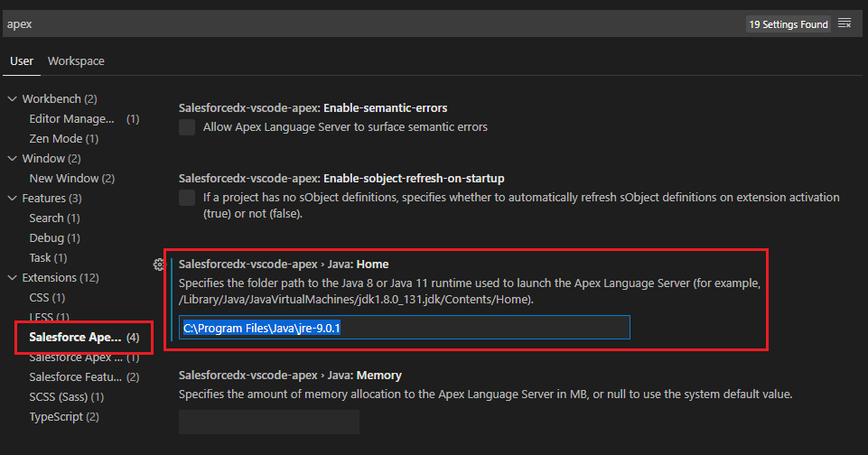The width and height of the screenshot is (868, 455).
Task: Select SCSS (Sass) (1) tree item
Action: click(67, 397)
